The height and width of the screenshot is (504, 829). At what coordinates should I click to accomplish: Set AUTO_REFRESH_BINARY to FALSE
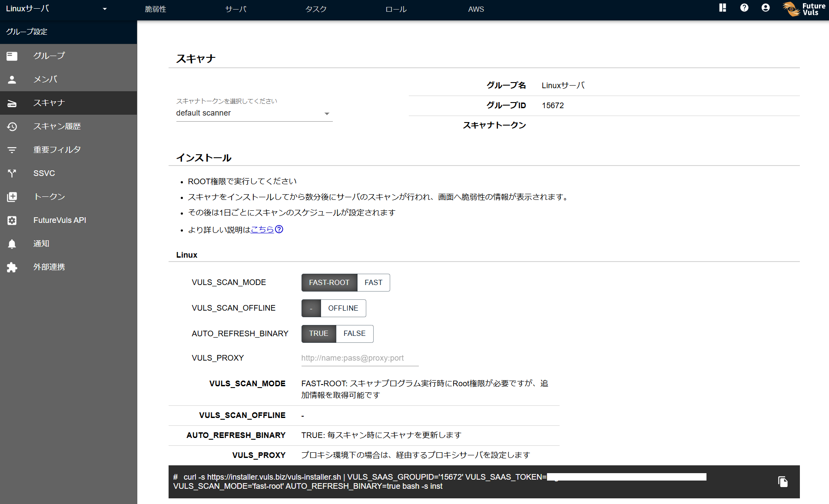[x=355, y=334]
